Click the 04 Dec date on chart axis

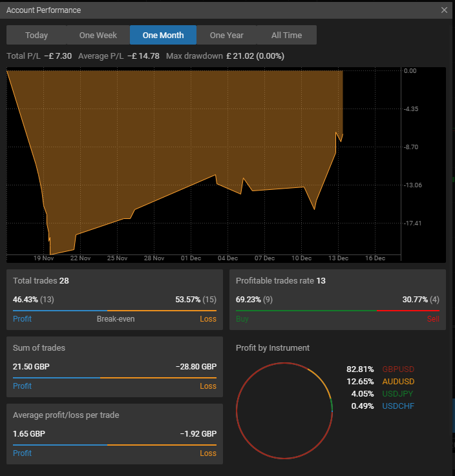coord(228,258)
